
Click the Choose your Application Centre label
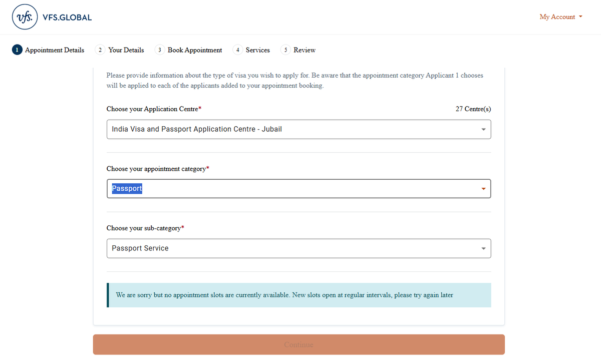pyautogui.click(x=154, y=109)
